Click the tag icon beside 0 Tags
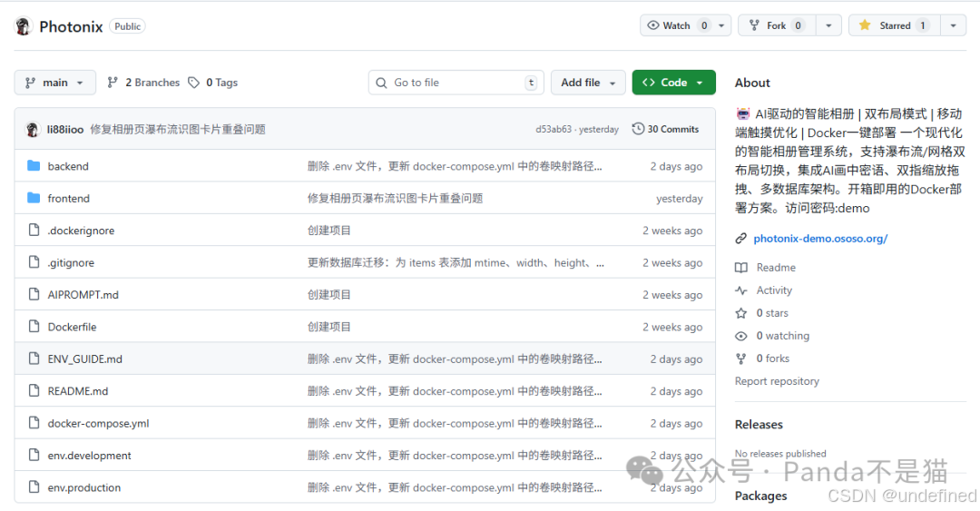Image resolution: width=980 pixels, height=511 pixels. (194, 83)
